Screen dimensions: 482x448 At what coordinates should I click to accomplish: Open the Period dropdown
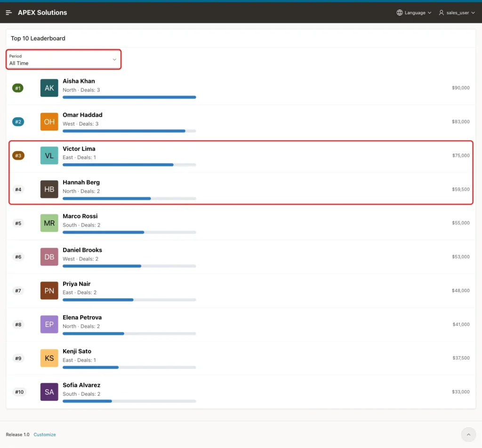[x=64, y=59]
